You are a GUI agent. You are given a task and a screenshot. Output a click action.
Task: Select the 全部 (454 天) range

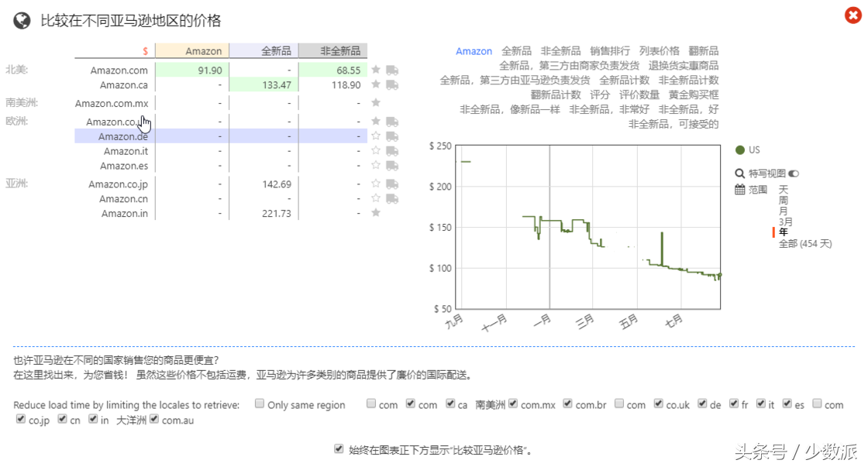coord(805,243)
